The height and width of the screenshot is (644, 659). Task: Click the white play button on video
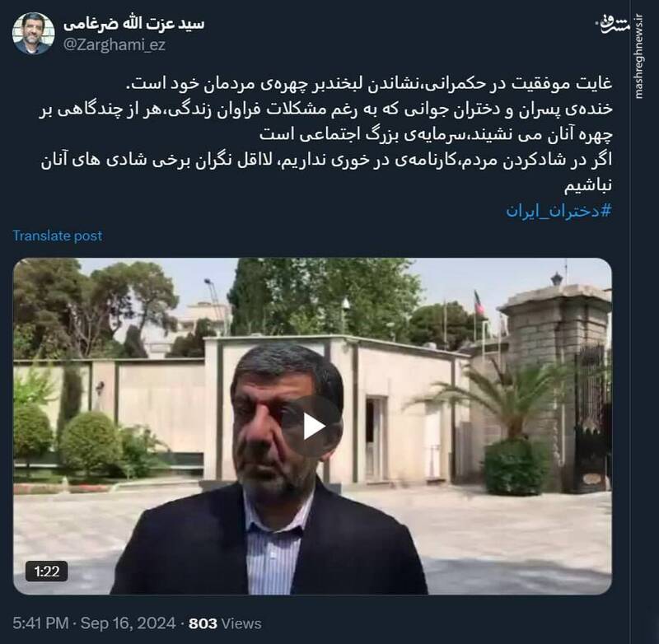(x=313, y=427)
